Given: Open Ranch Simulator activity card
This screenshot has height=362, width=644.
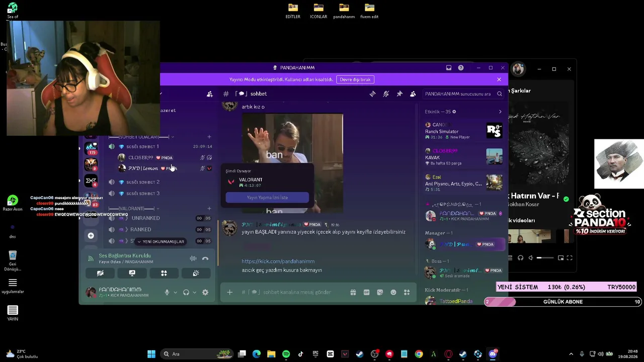Looking at the screenshot, I should [463, 131].
